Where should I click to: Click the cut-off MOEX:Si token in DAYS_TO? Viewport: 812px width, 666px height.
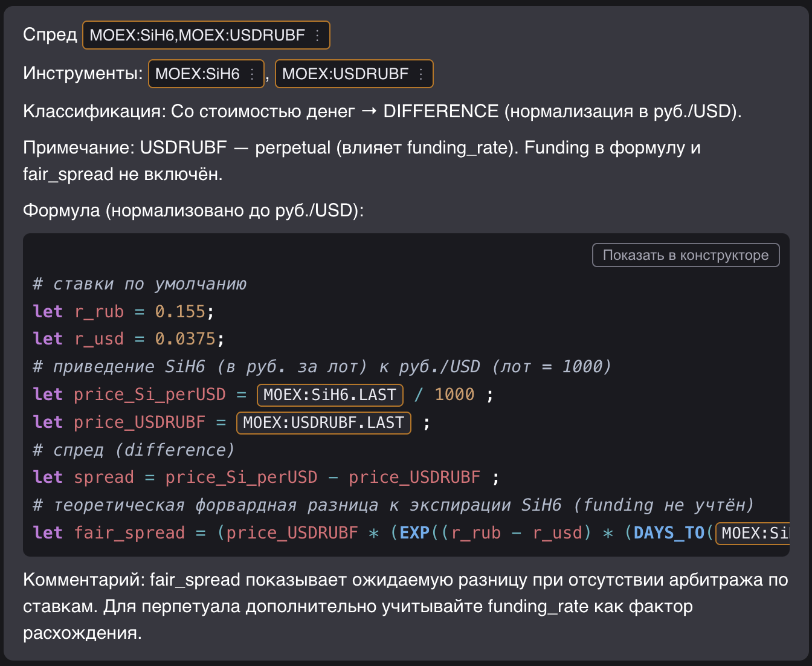[753, 533]
